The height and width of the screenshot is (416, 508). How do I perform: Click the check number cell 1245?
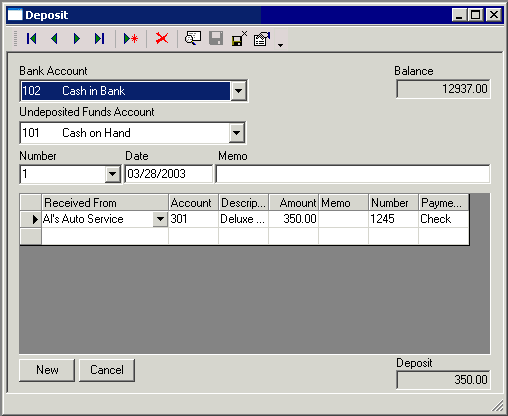coord(393,219)
